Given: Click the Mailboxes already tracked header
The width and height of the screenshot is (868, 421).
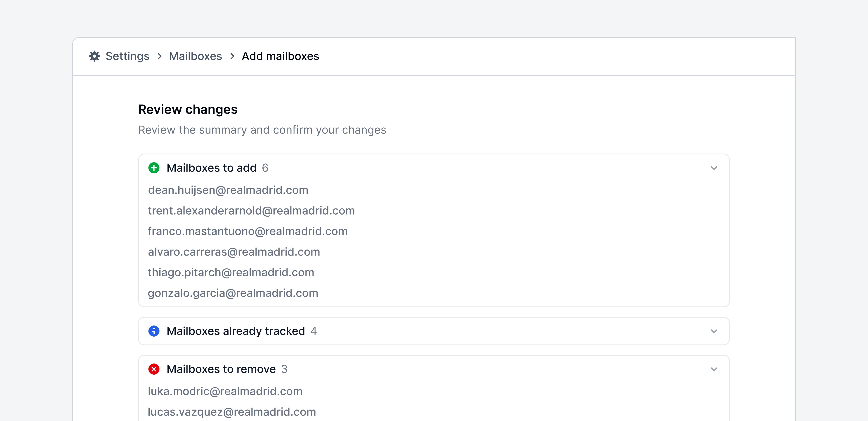Looking at the screenshot, I should (236, 331).
